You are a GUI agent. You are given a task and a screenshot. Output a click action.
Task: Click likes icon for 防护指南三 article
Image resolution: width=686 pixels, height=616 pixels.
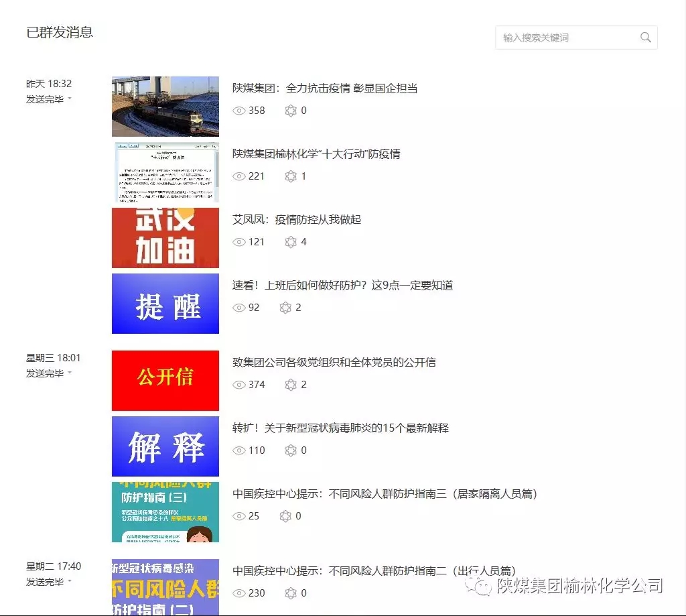click(x=285, y=516)
